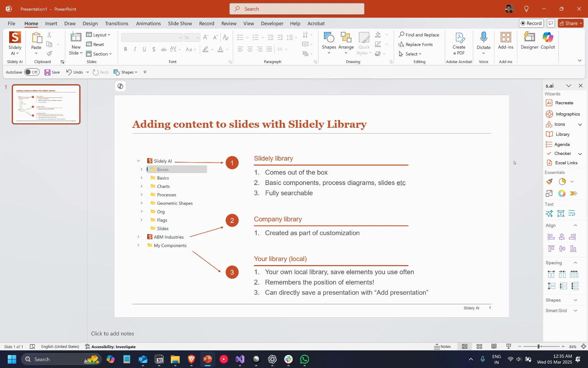Open the font size combo box
588x368 pixels.
click(x=192, y=37)
